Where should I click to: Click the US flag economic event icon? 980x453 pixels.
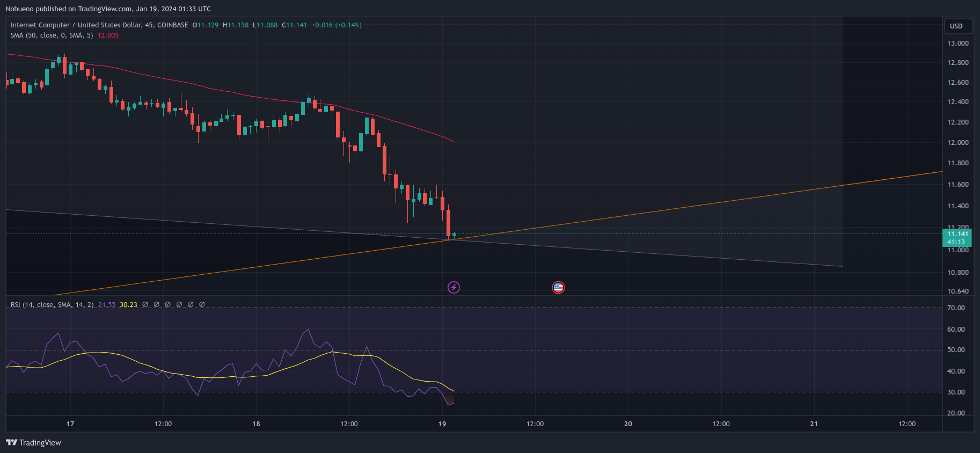558,288
